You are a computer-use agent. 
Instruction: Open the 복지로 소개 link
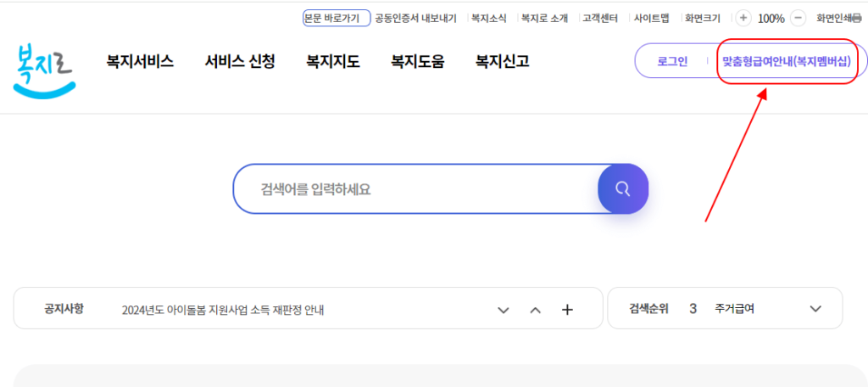click(545, 19)
